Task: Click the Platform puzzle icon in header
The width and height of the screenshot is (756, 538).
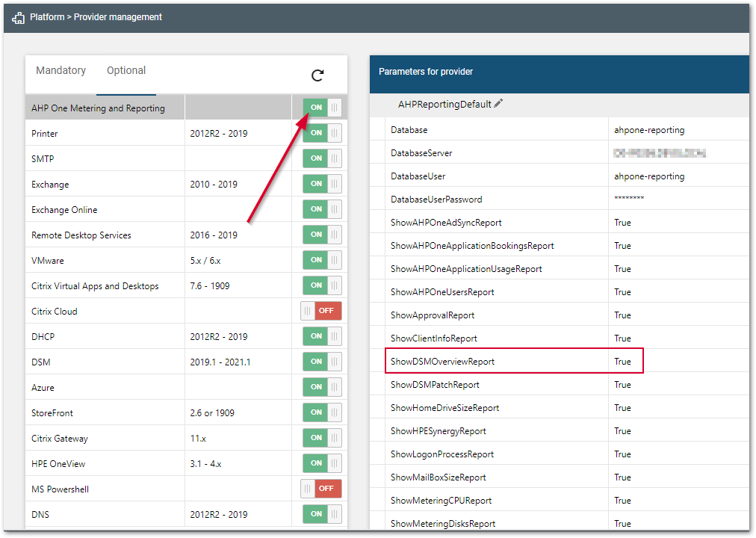Action: click(x=18, y=18)
